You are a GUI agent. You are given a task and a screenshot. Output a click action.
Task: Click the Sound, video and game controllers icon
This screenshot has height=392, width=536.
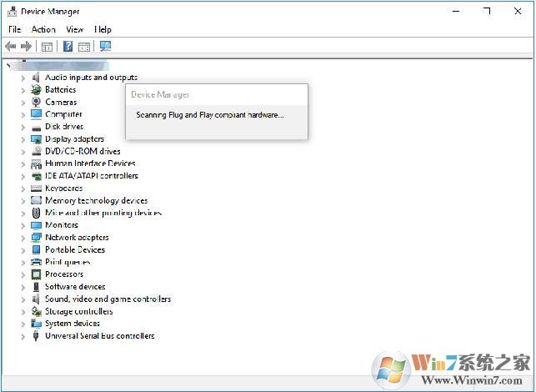[36, 299]
